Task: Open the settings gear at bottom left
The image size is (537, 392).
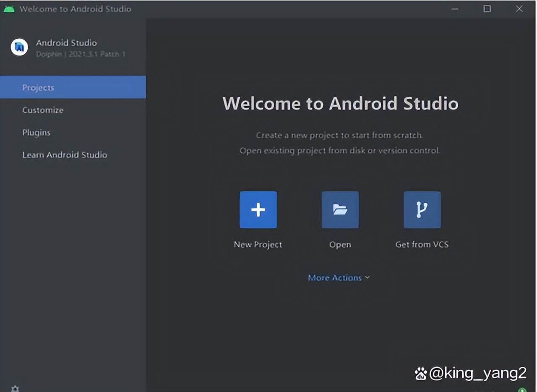Action: click(x=15, y=388)
